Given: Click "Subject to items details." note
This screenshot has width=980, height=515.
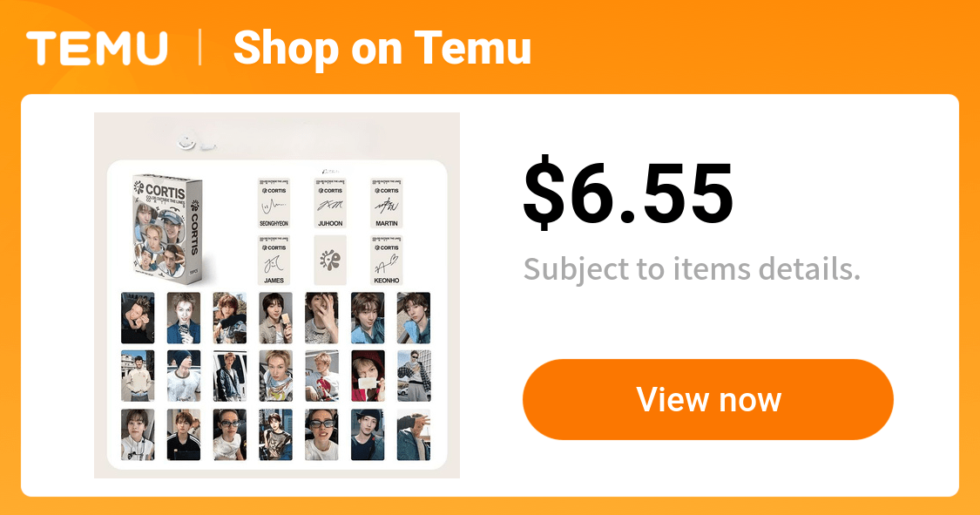Looking at the screenshot, I should click(x=692, y=269).
